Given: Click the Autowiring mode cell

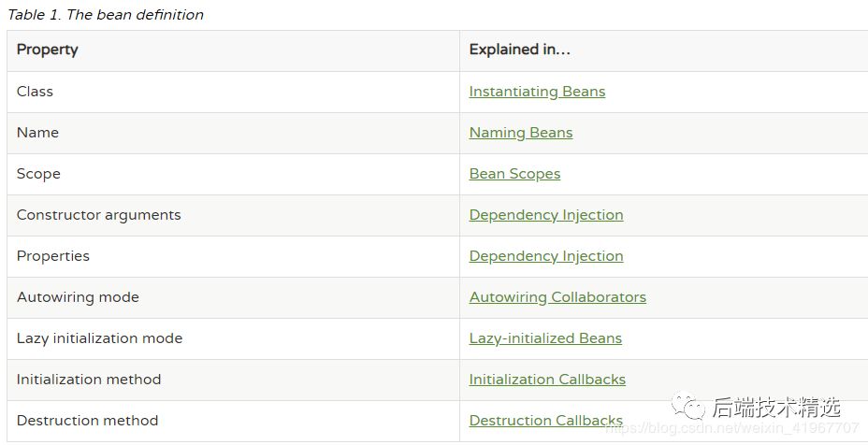Looking at the screenshot, I should click(78, 297).
